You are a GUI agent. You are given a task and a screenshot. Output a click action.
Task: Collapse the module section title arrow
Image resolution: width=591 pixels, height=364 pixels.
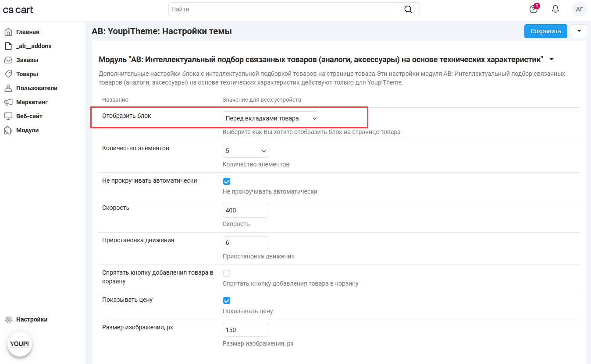coord(551,59)
